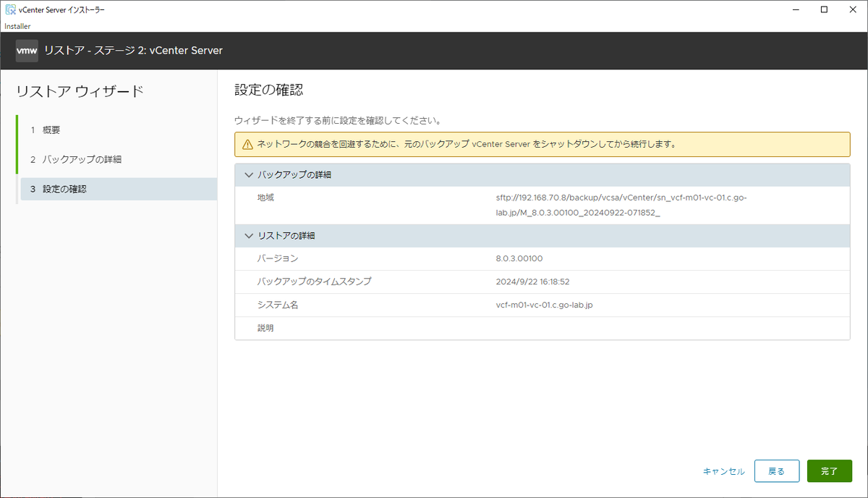Click the キャンセル link

724,471
